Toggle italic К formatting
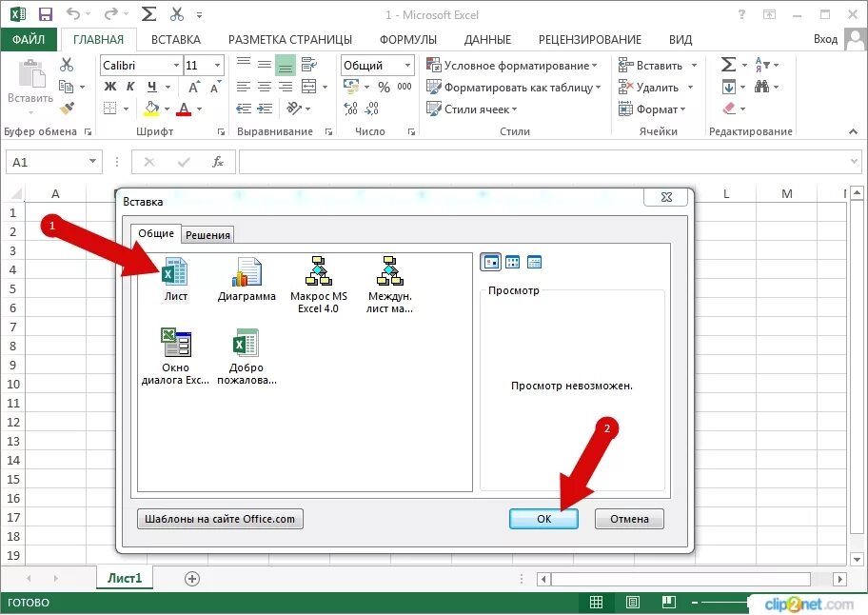868x615 pixels. 130,87
